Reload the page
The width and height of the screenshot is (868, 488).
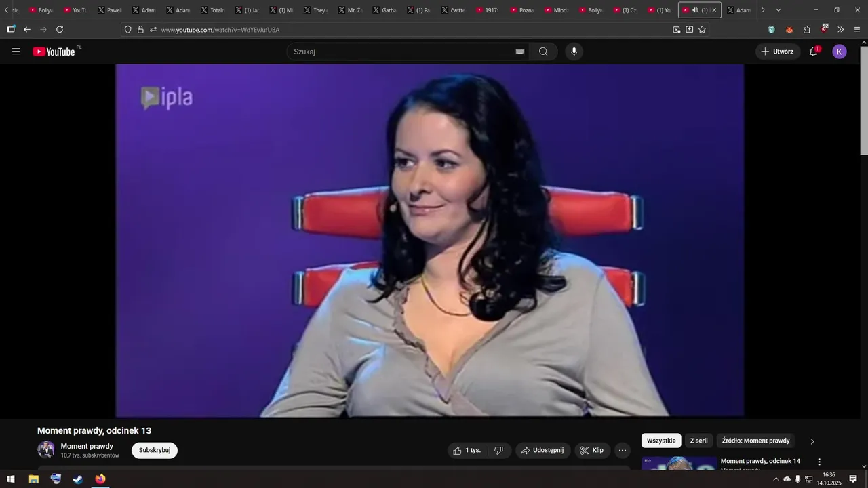[60, 29]
